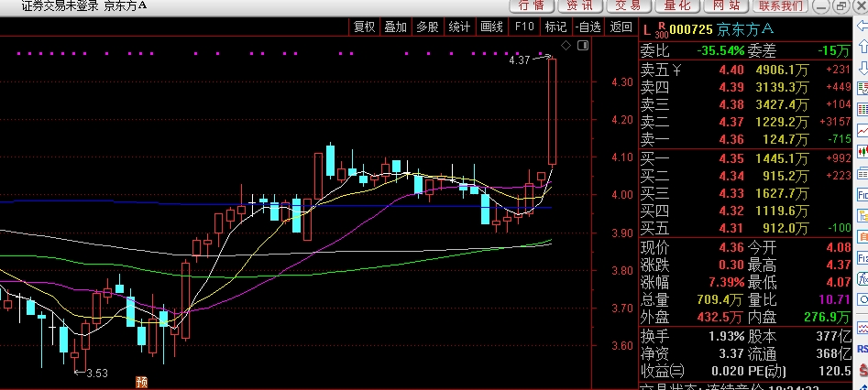Open F10 company information
The image size is (868, 390).
pyautogui.click(x=524, y=27)
